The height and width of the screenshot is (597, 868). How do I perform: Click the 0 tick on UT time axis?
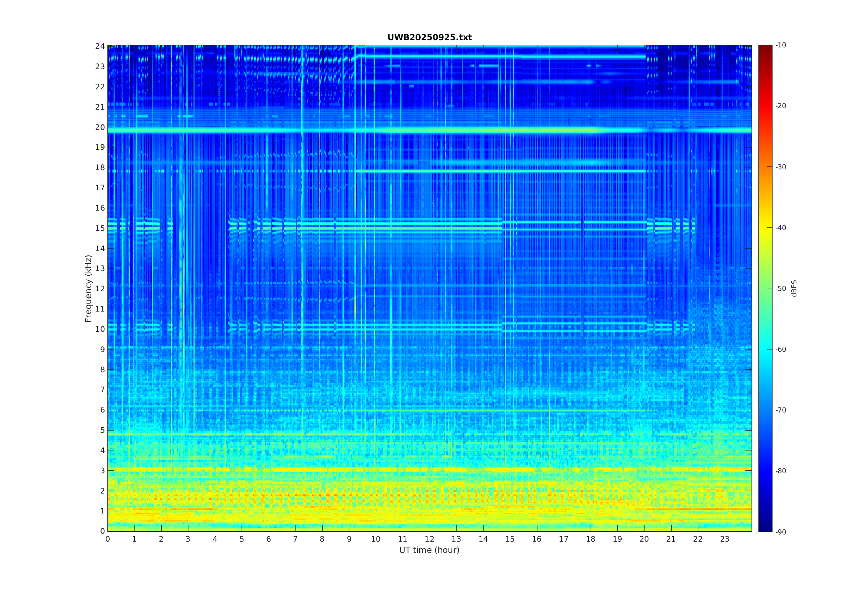tap(108, 539)
